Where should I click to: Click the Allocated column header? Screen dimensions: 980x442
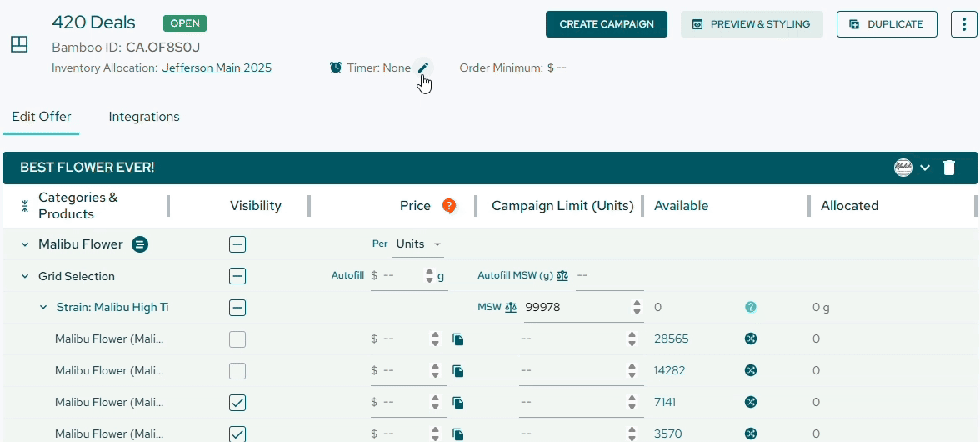click(x=849, y=206)
